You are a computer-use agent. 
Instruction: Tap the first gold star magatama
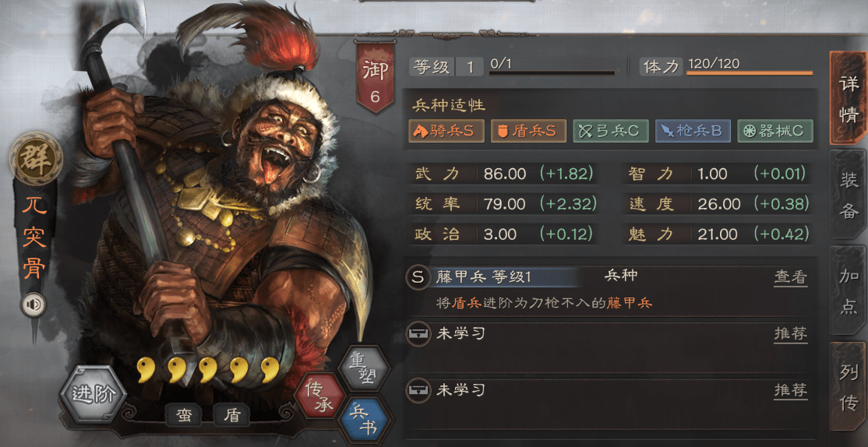point(145,369)
